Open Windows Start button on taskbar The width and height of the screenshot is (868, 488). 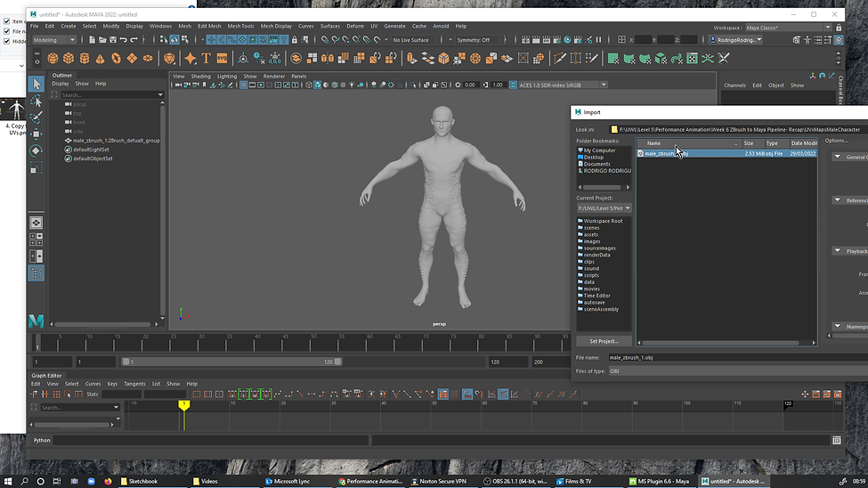click(x=8, y=482)
